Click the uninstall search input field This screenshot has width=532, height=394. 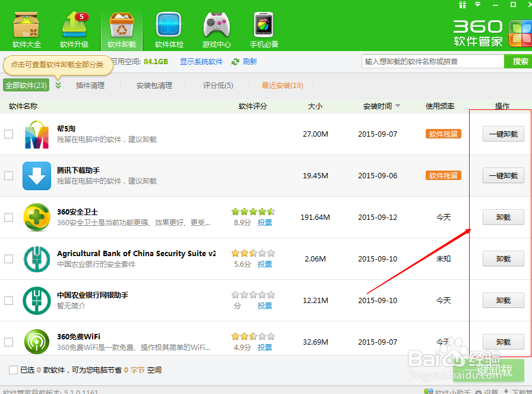(x=433, y=61)
